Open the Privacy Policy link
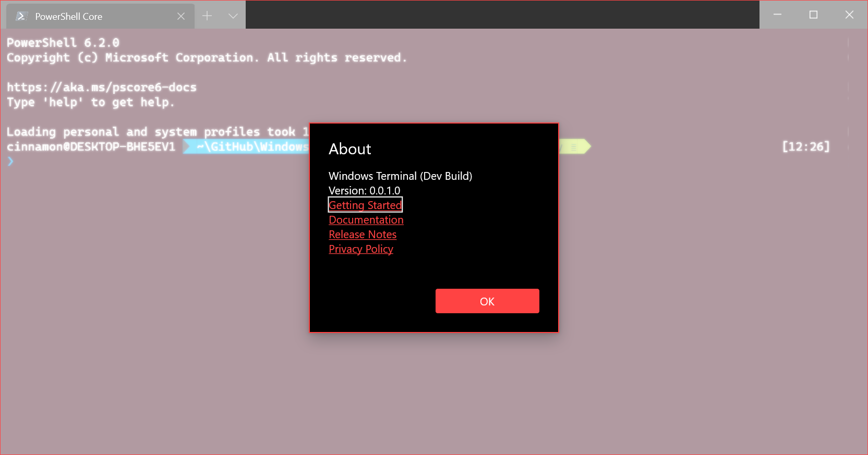Viewport: 868px width, 455px height. coord(361,249)
